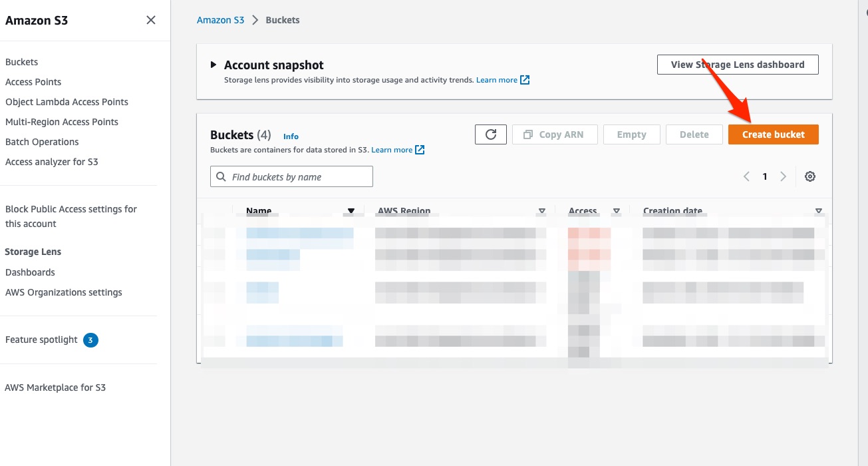Select Batch Operations in the sidebar
868x466 pixels.
(x=41, y=142)
